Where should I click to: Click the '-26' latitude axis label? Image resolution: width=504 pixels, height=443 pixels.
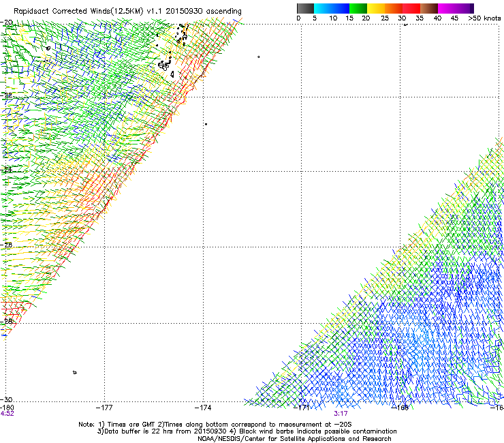tap(7, 245)
